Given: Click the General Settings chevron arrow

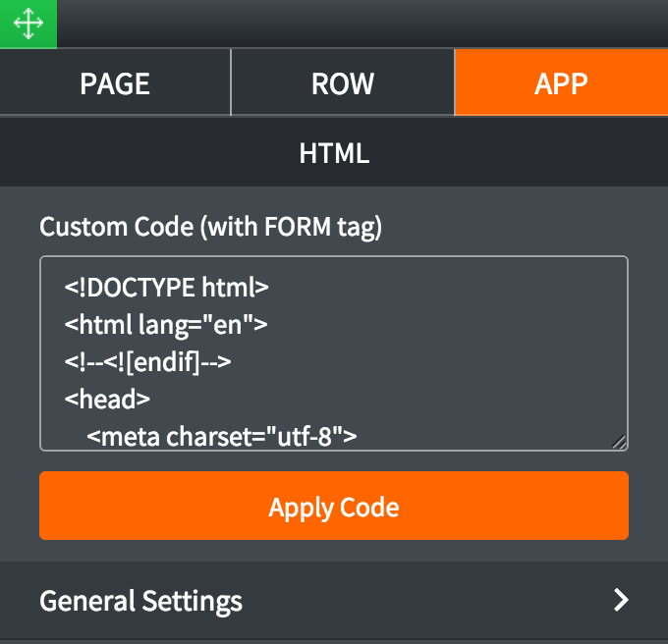Looking at the screenshot, I should click(x=621, y=600).
